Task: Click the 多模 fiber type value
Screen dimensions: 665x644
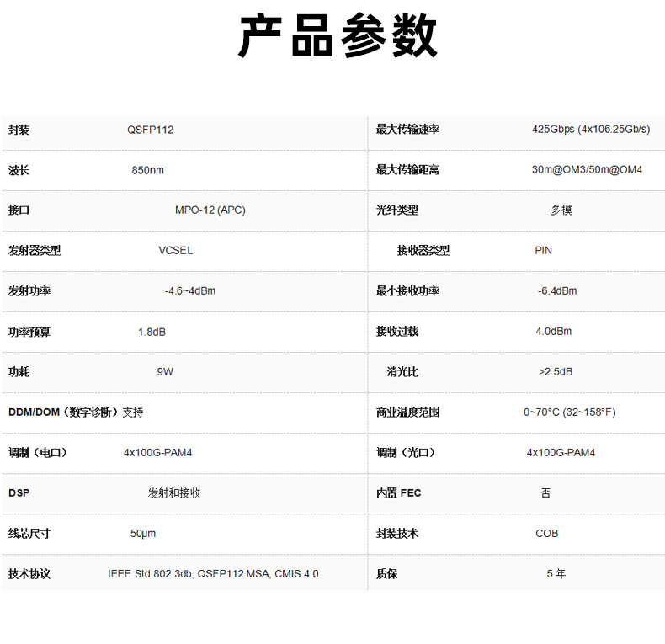Action: (x=561, y=210)
